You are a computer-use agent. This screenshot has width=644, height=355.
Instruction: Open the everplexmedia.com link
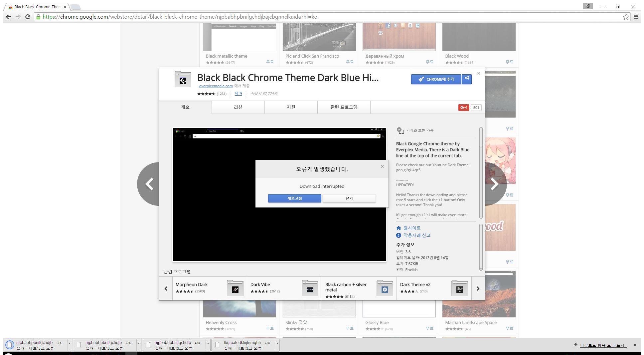click(x=216, y=86)
